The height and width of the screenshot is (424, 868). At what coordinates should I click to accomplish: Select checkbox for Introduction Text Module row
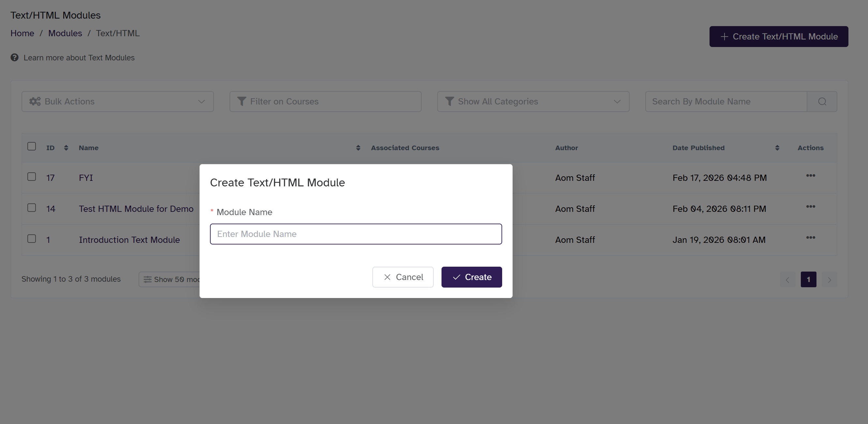coord(32,239)
